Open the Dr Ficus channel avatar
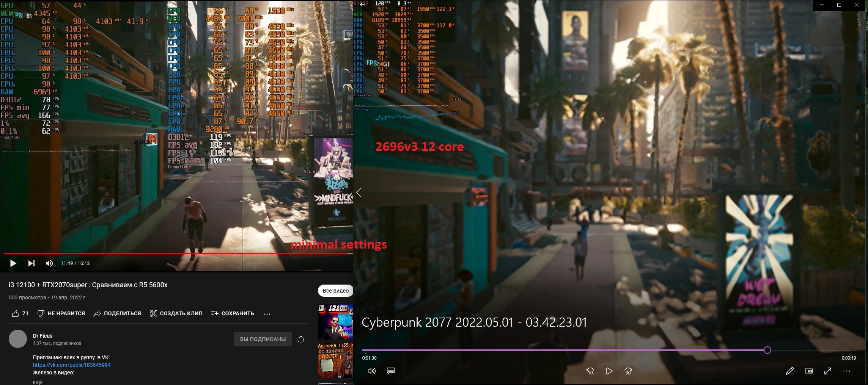The image size is (868, 385). (x=18, y=339)
